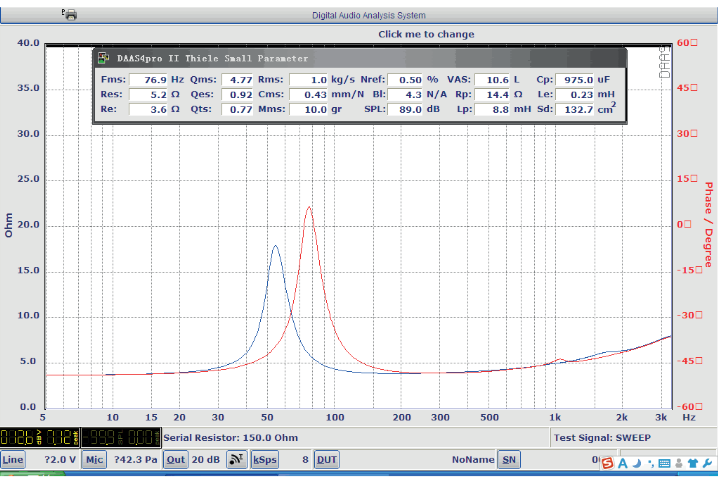
Task: Click the VAS value field 10.6
Action: coord(492,80)
